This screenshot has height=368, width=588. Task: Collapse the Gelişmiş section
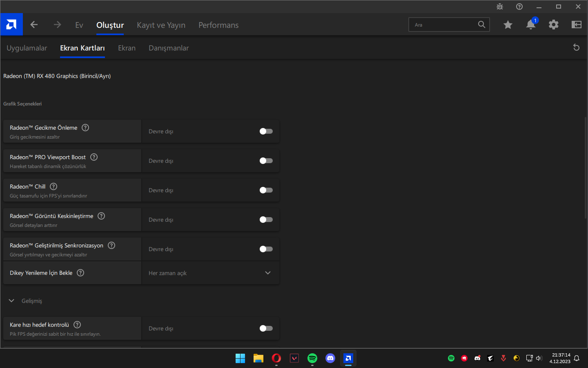point(11,301)
